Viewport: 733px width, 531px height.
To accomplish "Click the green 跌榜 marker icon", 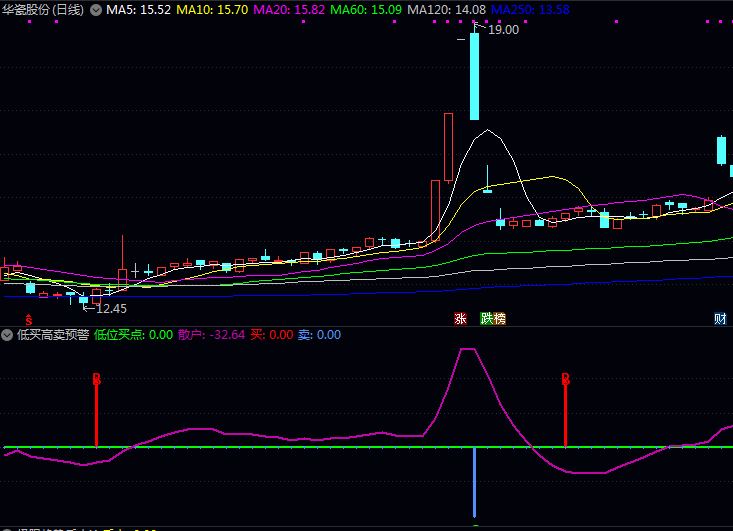I will (493, 319).
